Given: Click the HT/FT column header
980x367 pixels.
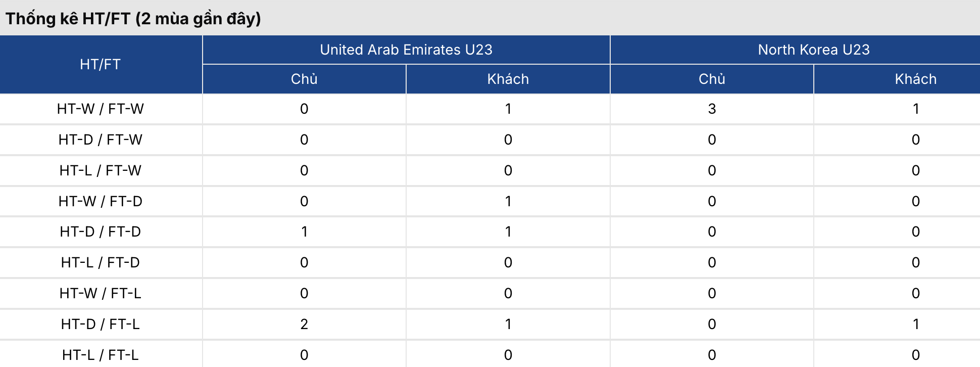Looking at the screenshot, I should 101,64.
